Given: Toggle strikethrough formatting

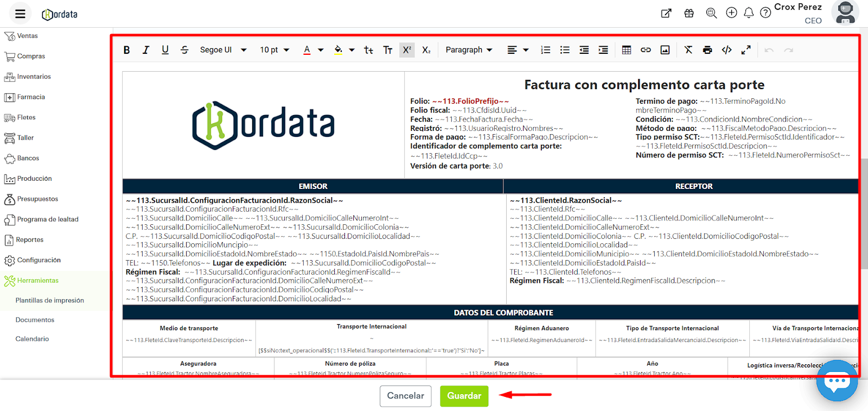Looking at the screenshot, I should 184,50.
